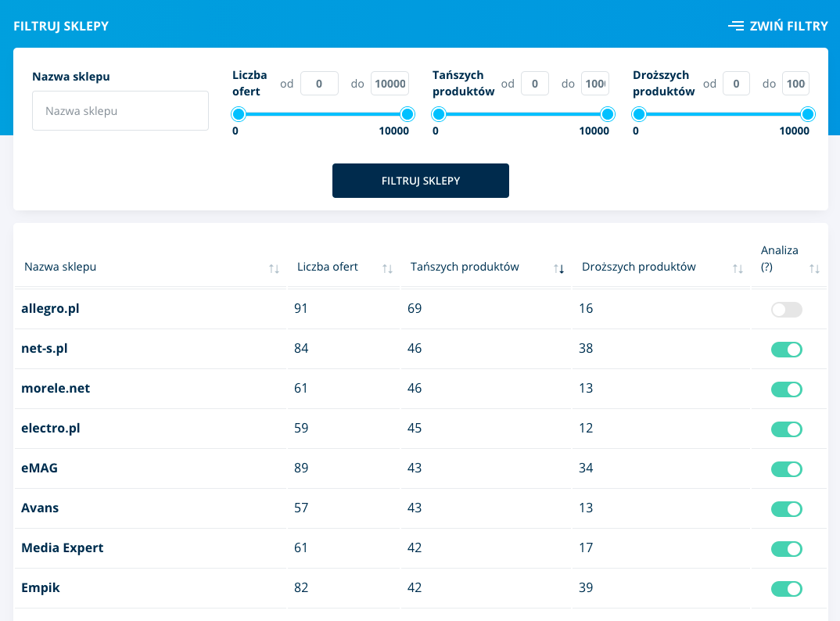The height and width of the screenshot is (621, 840).
Task: Click Droższych produktów maximum 'do' field
Action: point(795,84)
